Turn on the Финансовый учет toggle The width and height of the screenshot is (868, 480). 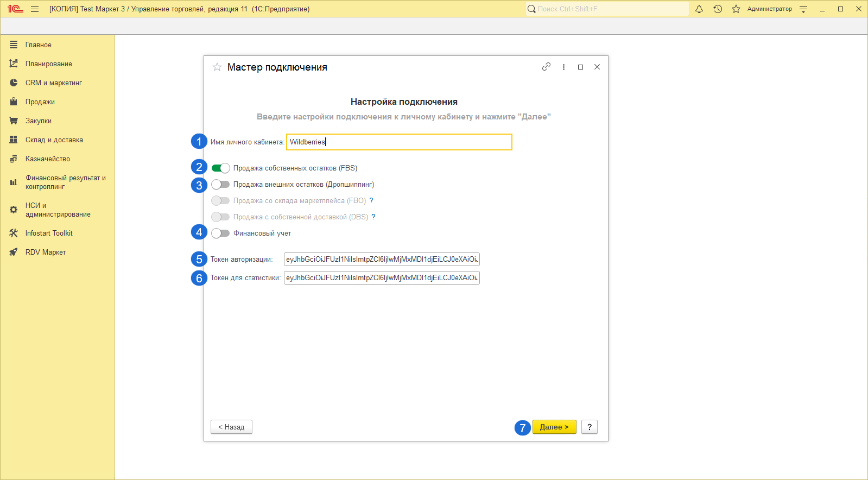click(x=220, y=233)
